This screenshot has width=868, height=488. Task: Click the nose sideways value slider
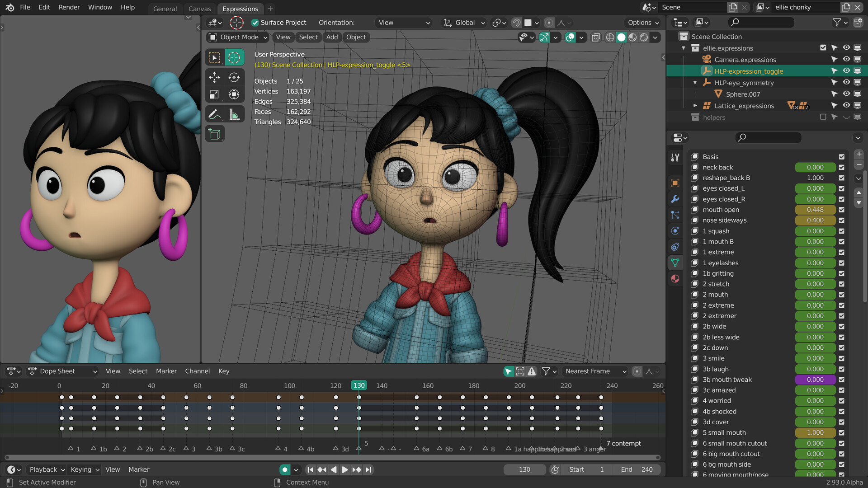pyautogui.click(x=815, y=220)
